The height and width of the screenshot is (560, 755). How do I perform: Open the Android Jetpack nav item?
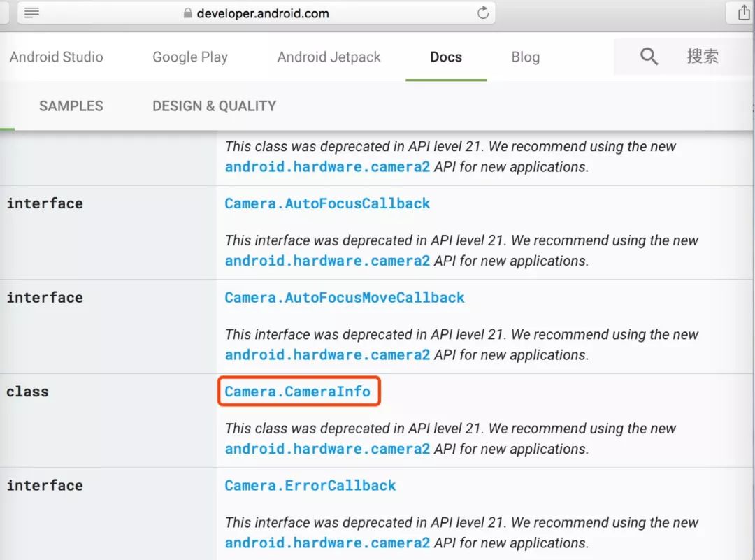(x=329, y=57)
